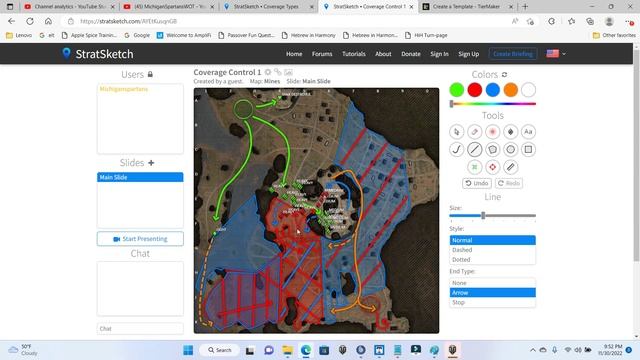This screenshot has width=640, height=360.
Task: Adjust the line Size slider
Action: [x=493, y=216]
